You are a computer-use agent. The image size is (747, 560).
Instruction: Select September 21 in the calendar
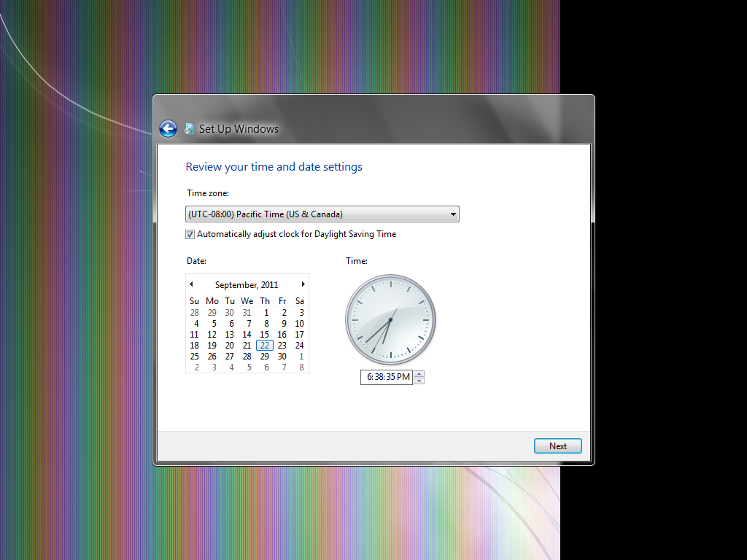tap(247, 345)
